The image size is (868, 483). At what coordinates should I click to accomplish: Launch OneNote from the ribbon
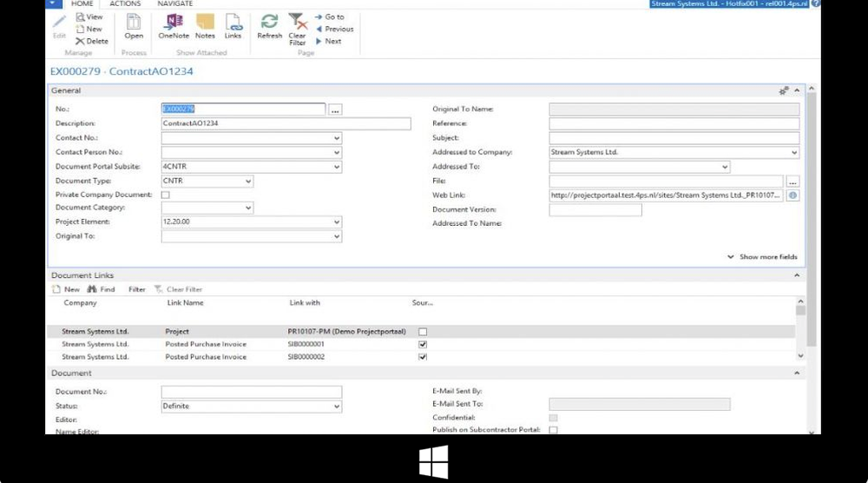click(174, 27)
